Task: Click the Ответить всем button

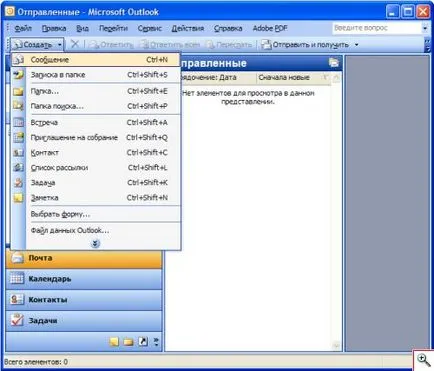Action: point(170,44)
